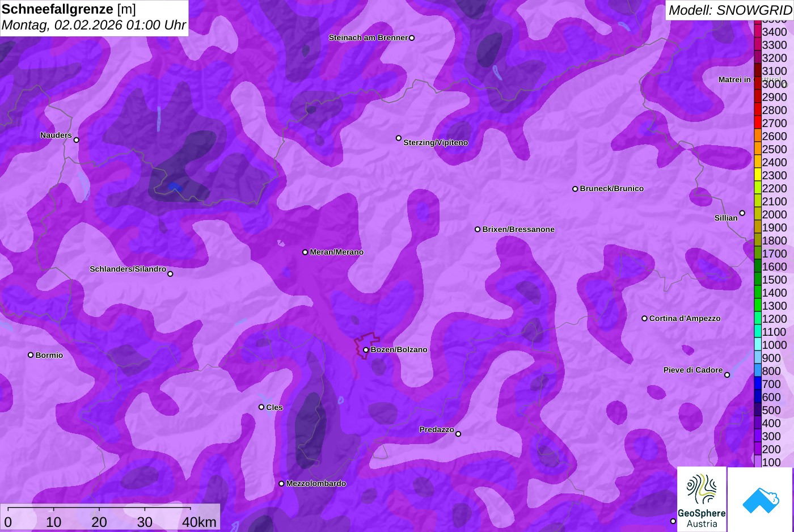Select the Bozen/Bolzano city marker dot
Screen dimensions: 794x532
[x=366, y=350]
